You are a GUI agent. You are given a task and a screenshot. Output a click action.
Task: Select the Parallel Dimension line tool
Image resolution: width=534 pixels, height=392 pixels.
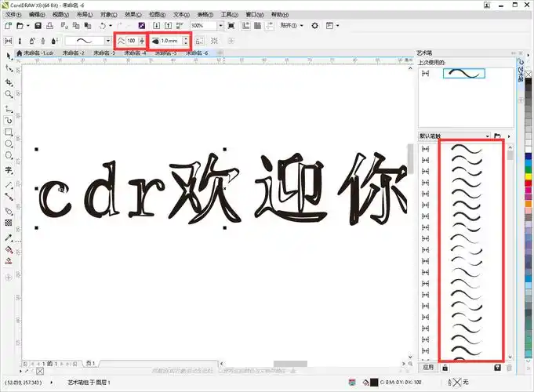(9, 185)
